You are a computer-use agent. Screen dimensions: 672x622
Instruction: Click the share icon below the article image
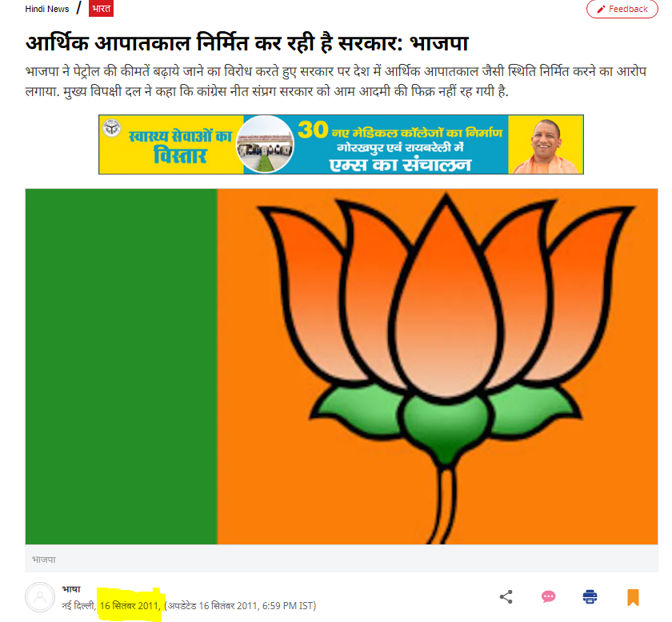point(506,596)
